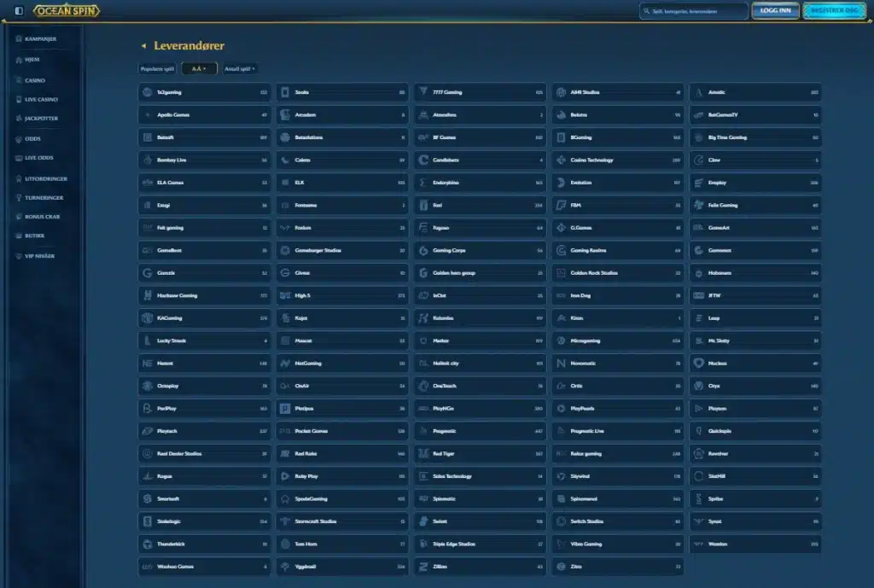The height and width of the screenshot is (588, 874).
Task: Open the Yggdrasil provider tile
Action: coord(341,566)
